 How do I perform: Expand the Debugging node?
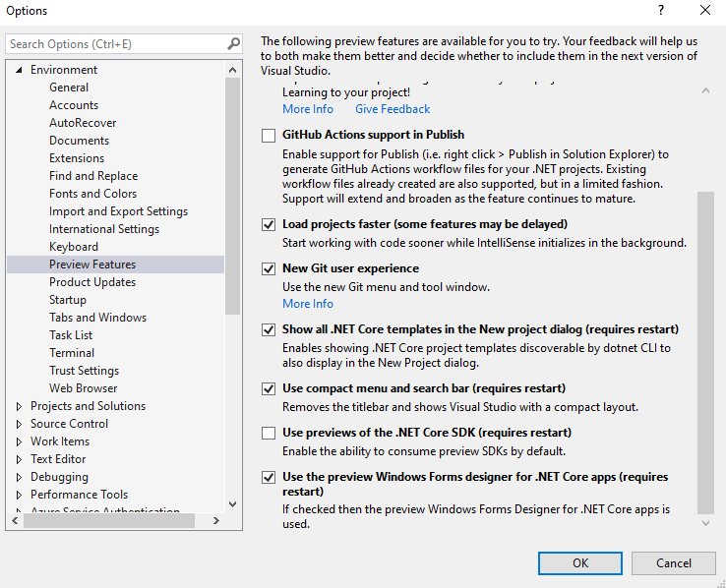tap(19, 477)
